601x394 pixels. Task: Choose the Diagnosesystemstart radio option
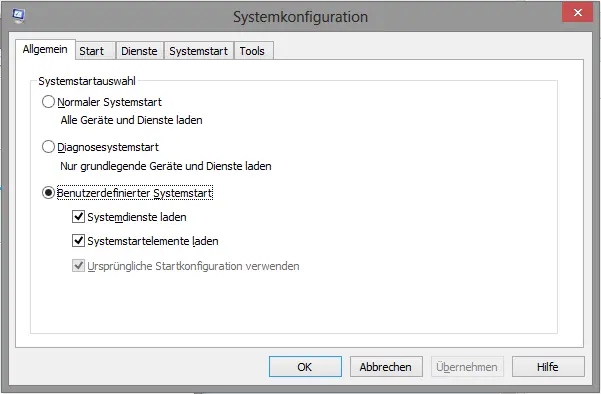pyautogui.click(x=48, y=147)
